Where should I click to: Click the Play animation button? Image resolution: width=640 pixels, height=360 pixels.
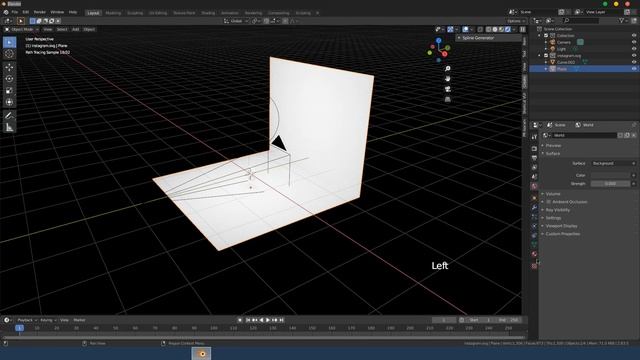tap(268, 320)
